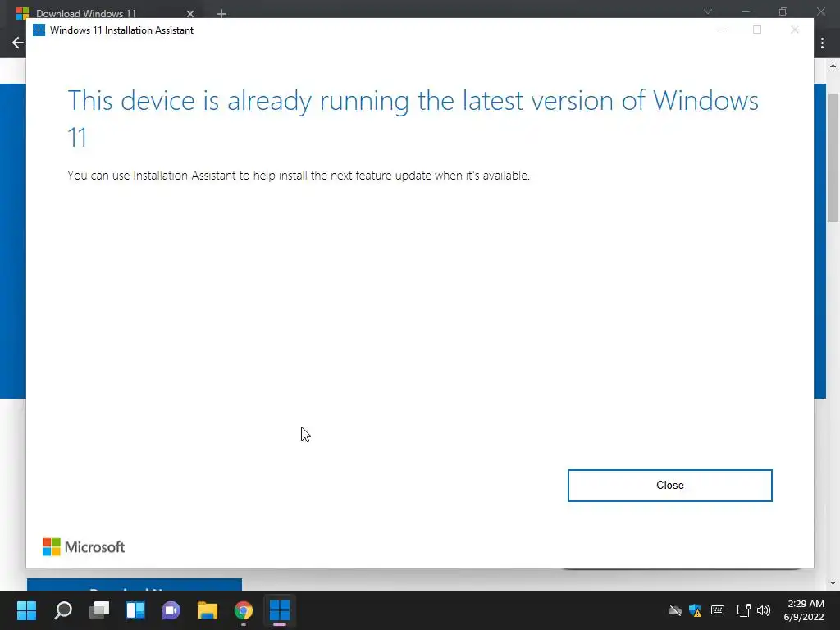Open Windows Security tray icon
The image size is (840, 630).
tap(696, 610)
